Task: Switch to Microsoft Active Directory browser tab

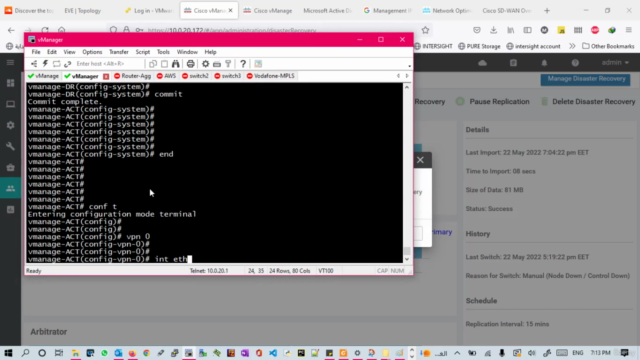Action: [x=327, y=11]
